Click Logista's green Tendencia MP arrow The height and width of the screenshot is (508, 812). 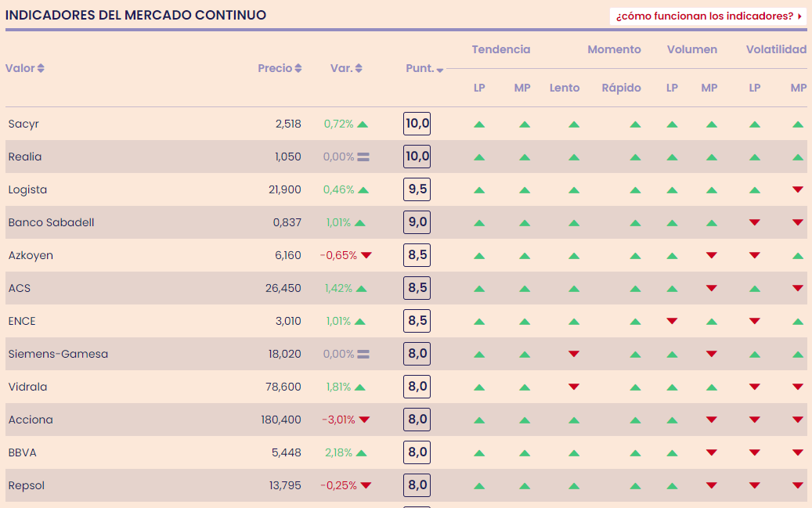tap(525, 190)
